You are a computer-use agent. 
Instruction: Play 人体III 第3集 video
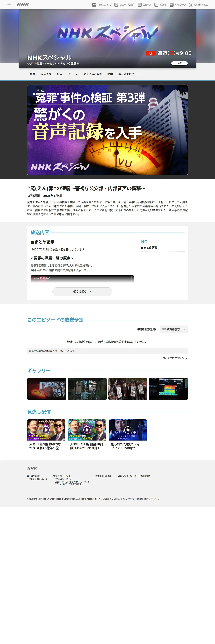tap(46, 430)
